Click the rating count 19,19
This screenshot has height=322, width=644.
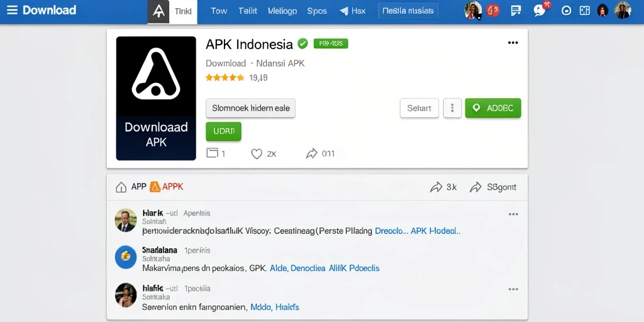[x=258, y=77]
